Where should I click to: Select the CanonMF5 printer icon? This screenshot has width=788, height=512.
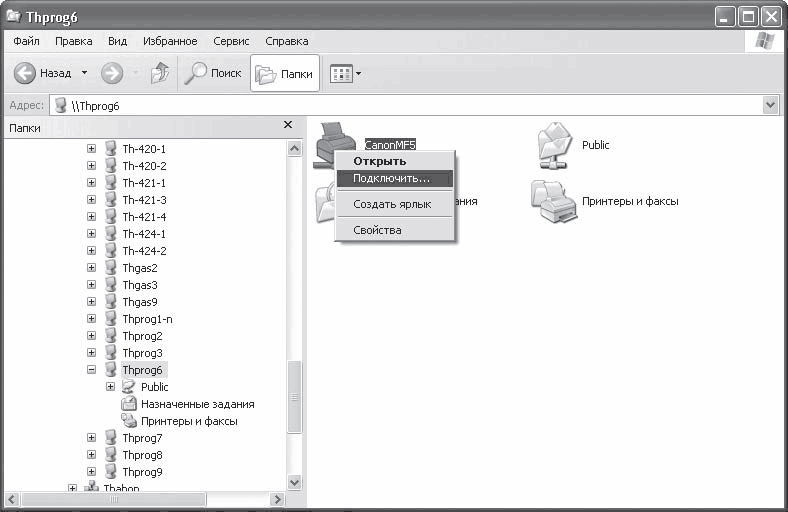click(334, 143)
